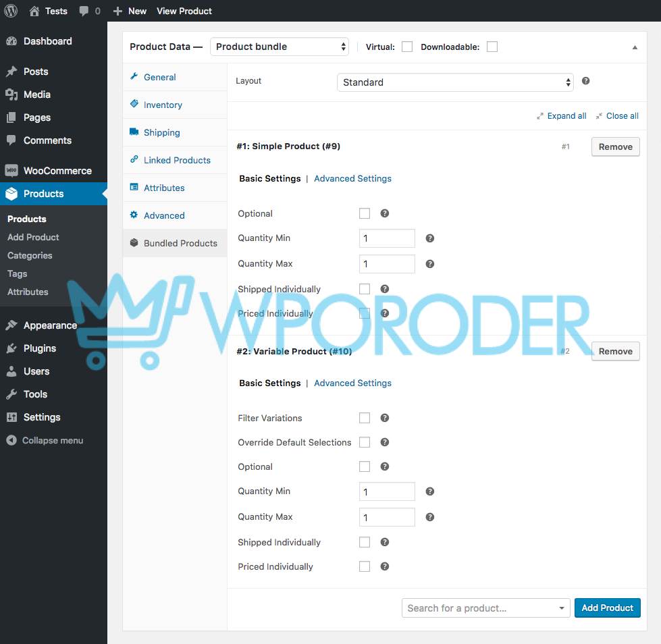Click the Products box icon in sidebar
This screenshot has width=661, height=644.
coord(11,194)
